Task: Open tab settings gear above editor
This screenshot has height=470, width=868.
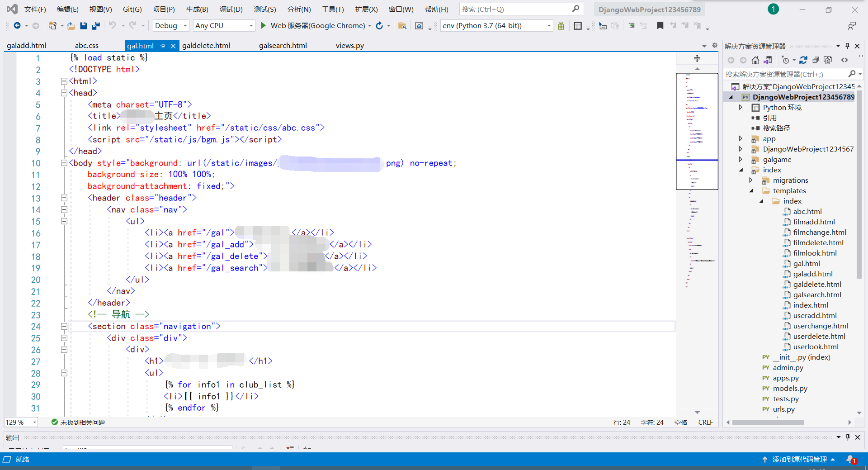Action: 715,45
